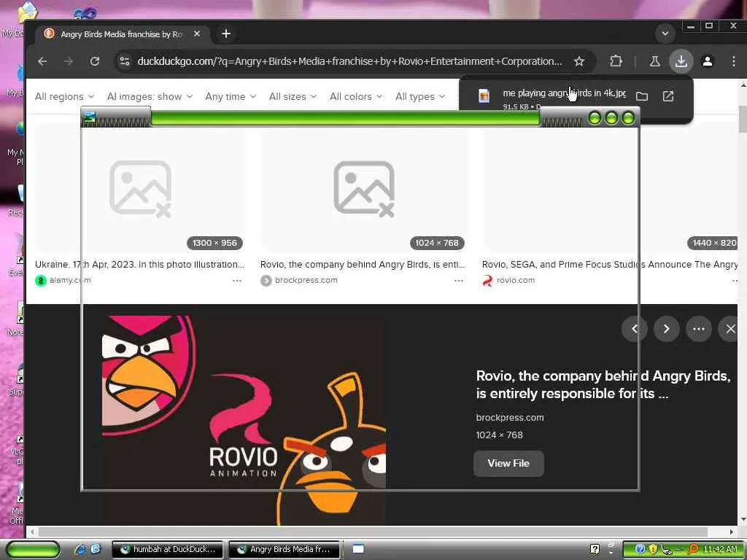Click the browser forward arrow
Screen dimensions: 747x560
[x=69, y=61]
